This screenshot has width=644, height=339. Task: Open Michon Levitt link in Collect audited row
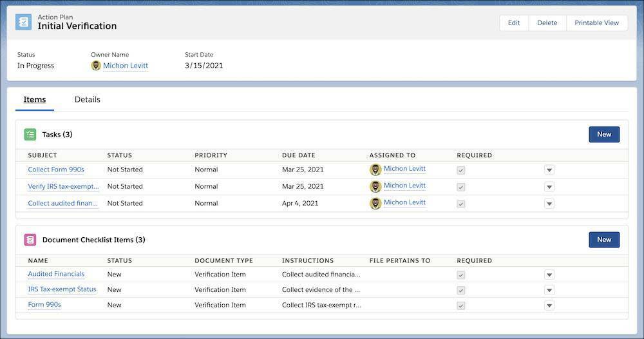[x=404, y=202]
